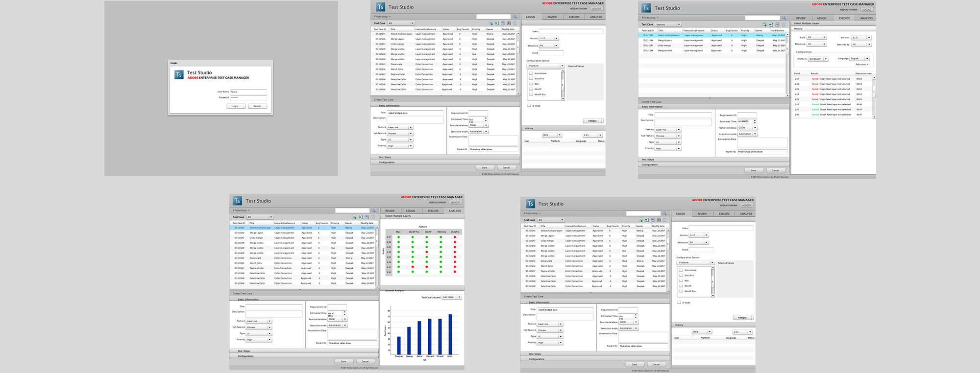Click the search magnifier on the Execute screen

pos(784,18)
